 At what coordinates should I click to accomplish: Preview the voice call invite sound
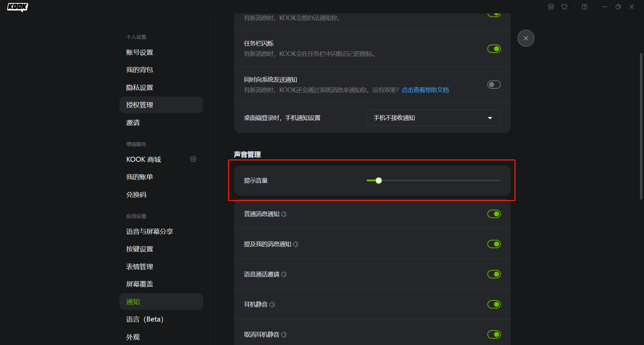coord(284,274)
